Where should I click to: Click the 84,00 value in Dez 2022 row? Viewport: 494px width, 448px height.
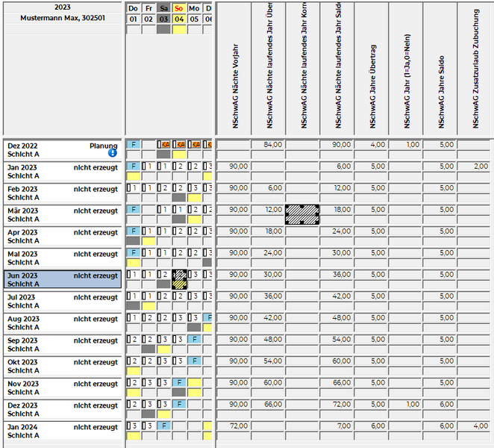pyautogui.click(x=268, y=144)
